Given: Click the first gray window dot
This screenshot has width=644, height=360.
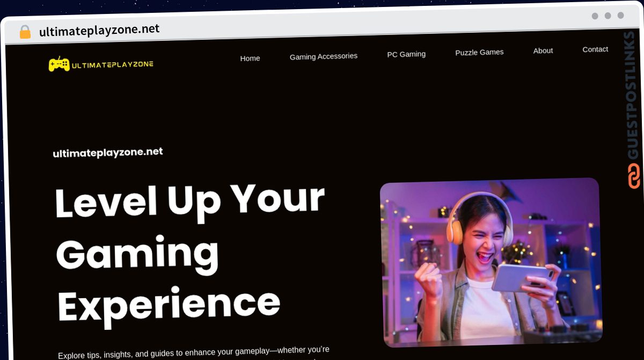Looking at the screenshot, I should (595, 16).
